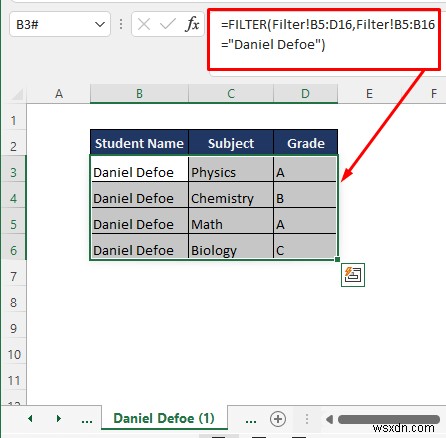Click the Student Name header cell
This screenshot has width=446, height=438.
coord(139,143)
